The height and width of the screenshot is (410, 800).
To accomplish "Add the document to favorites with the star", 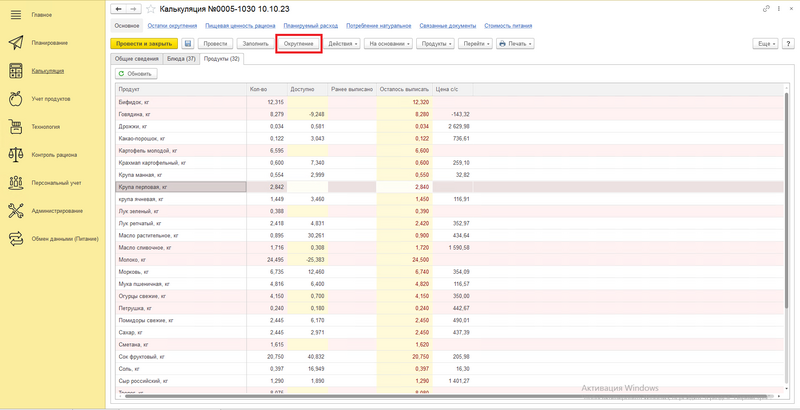I will tap(151, 8).
